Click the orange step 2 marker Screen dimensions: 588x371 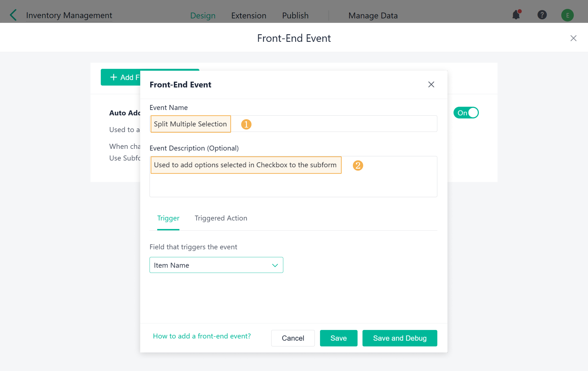point(358,165)
